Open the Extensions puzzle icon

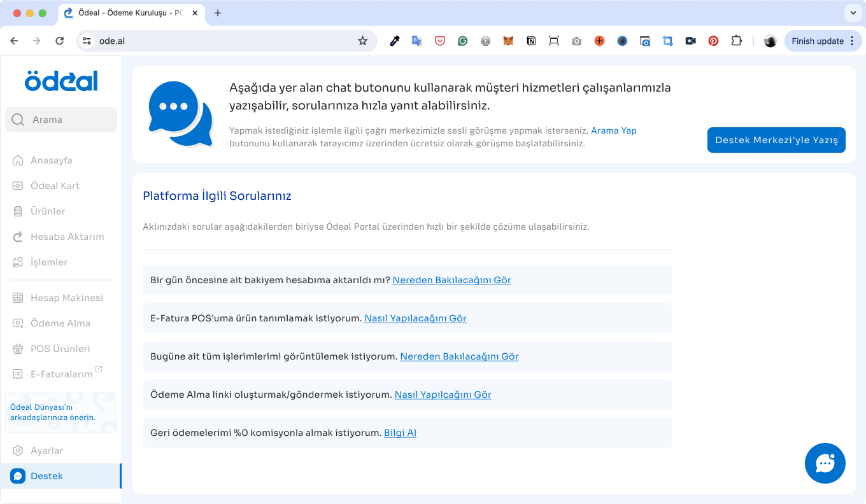pos(736,41)
